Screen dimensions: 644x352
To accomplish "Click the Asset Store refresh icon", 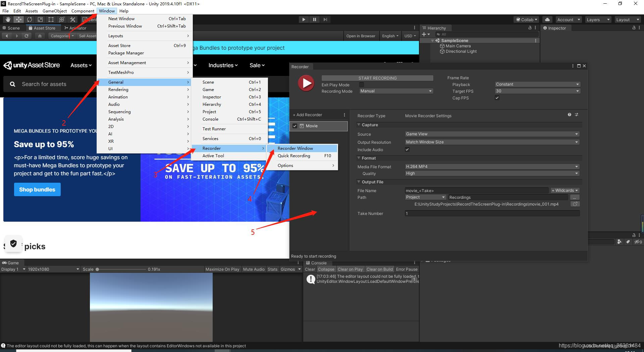I will click(x=26, y=36).
